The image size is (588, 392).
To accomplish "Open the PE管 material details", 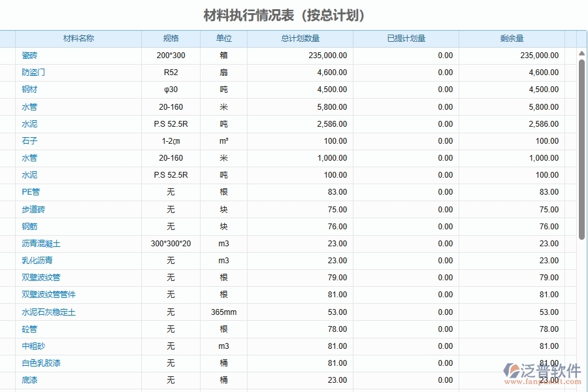I will pyautogui.click(x=30, y=191).
